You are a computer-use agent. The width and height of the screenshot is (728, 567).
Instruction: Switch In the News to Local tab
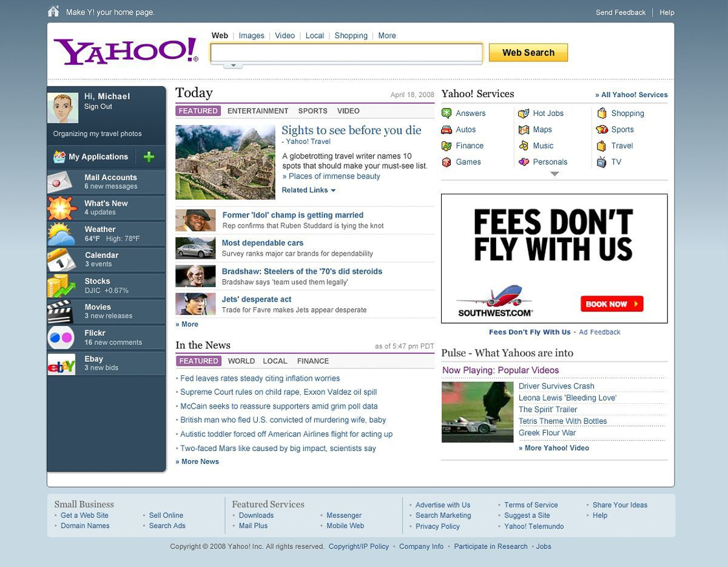pyautogui.click(x=275, y=361)
